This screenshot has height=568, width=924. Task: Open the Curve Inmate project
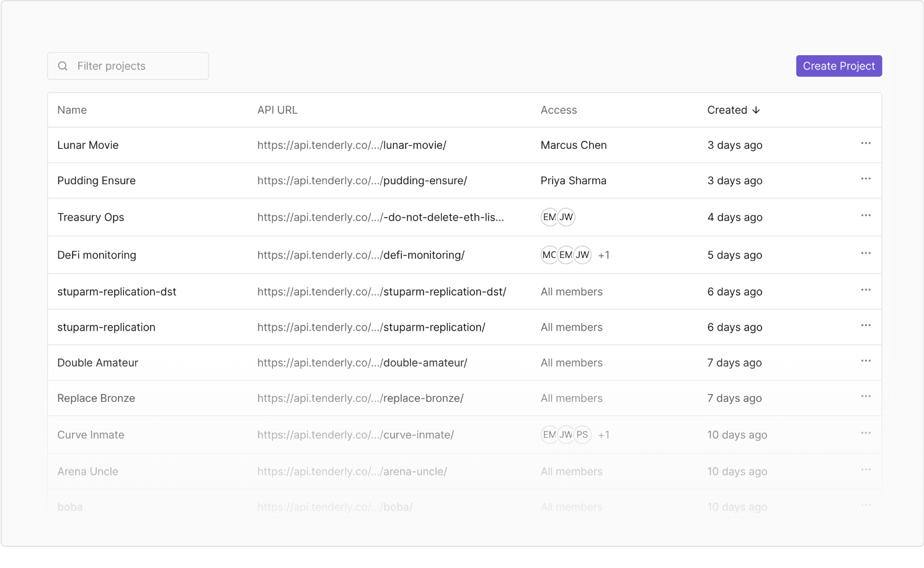[x=91, y=435]
